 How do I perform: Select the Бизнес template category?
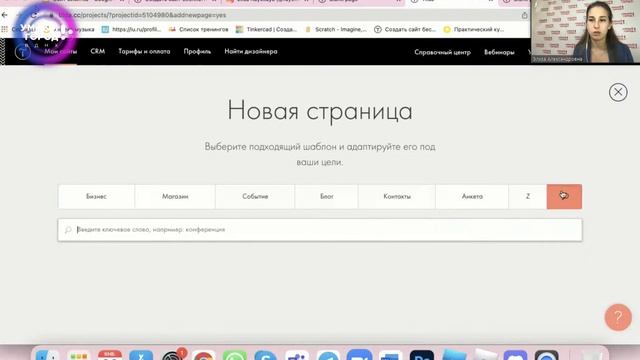pyautogui.click(x=96, y=196)
